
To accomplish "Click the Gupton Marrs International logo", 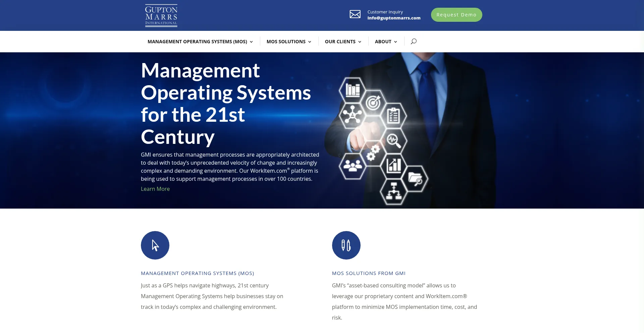I will point(161,15).
